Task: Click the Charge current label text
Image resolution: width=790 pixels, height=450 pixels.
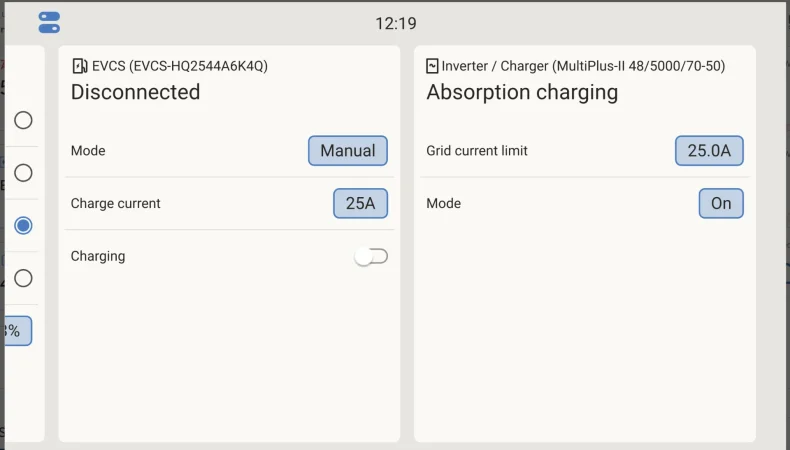Action: click(x=115, y=203)
